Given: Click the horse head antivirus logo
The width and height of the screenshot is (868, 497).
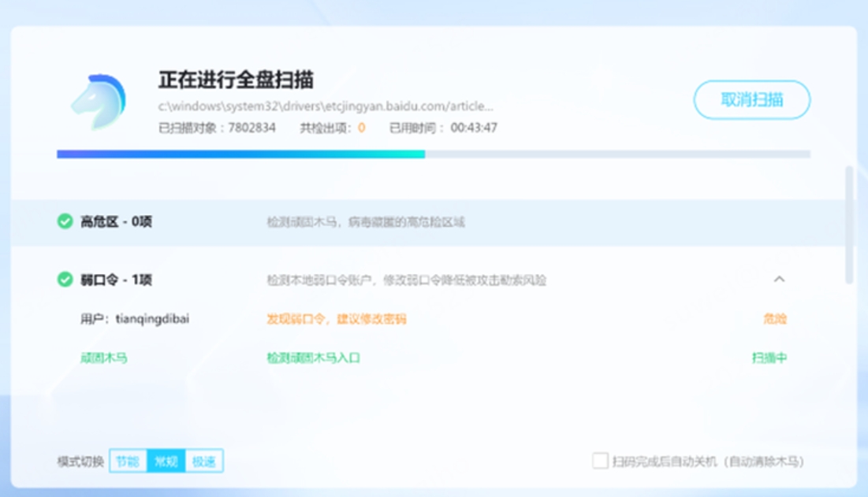Looking at the screenshot, I should point(99,102).
